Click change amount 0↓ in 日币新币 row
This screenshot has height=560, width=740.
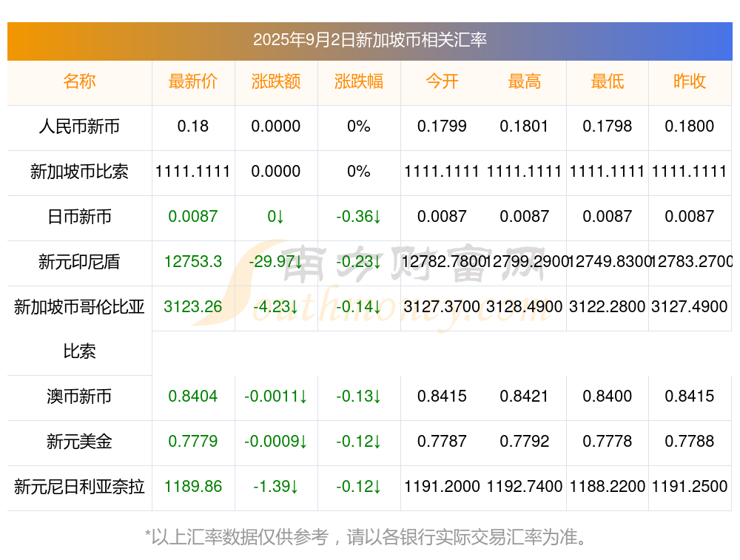tap(275, 217)
